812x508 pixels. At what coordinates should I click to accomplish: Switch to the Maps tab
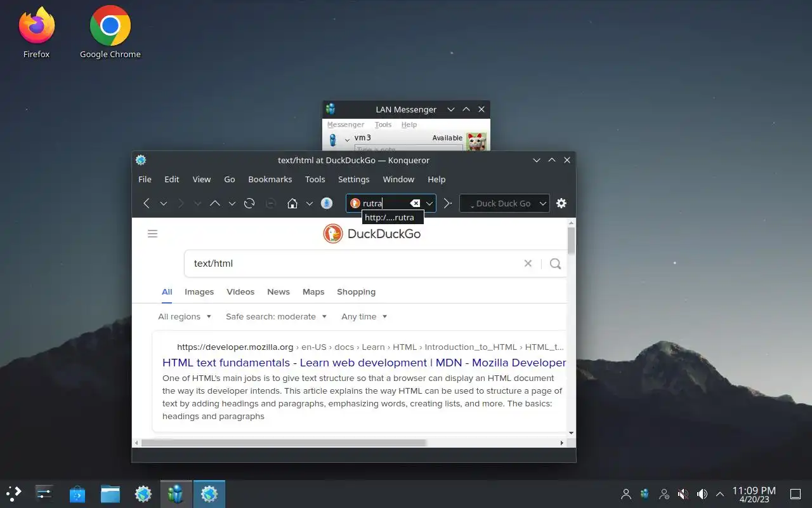point(313,292)
